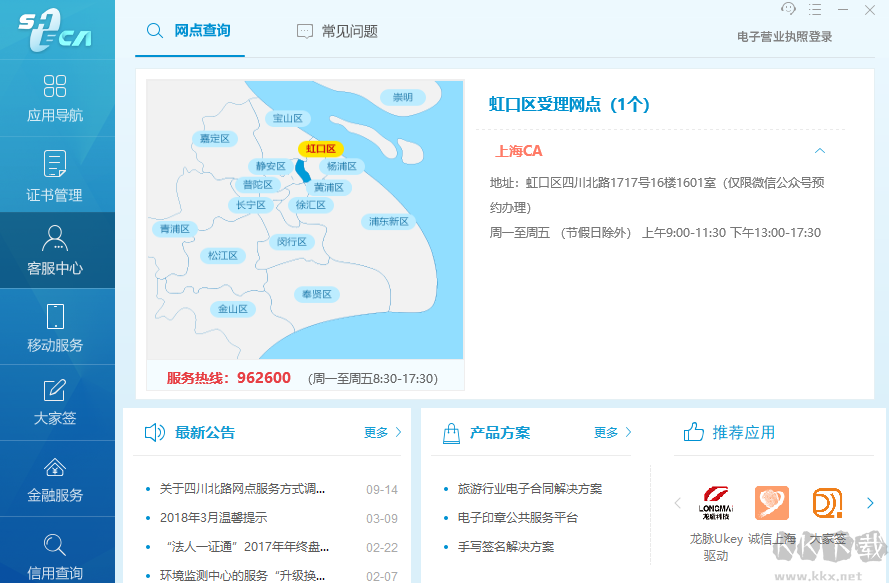
Task: Open the list menu icon in title bar
Action: 815,9
